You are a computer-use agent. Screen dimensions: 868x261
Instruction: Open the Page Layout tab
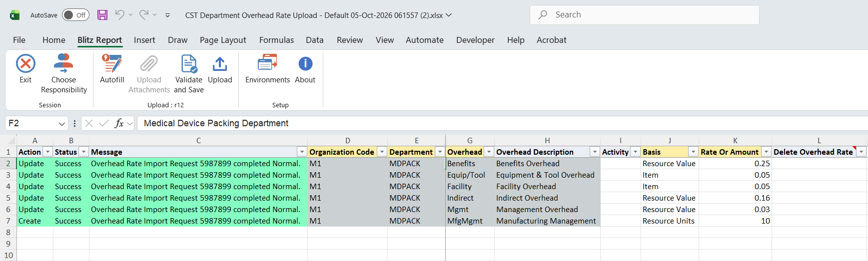point(223,40)
